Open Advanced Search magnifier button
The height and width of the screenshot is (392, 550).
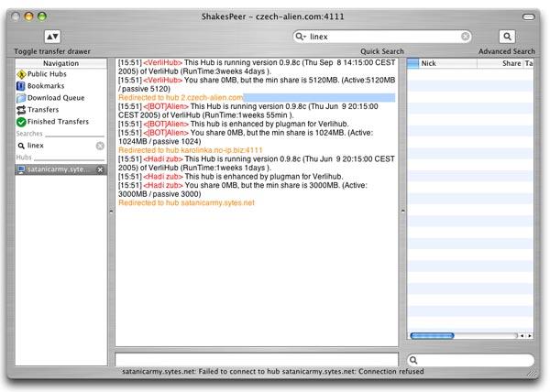tap(507, 37)
